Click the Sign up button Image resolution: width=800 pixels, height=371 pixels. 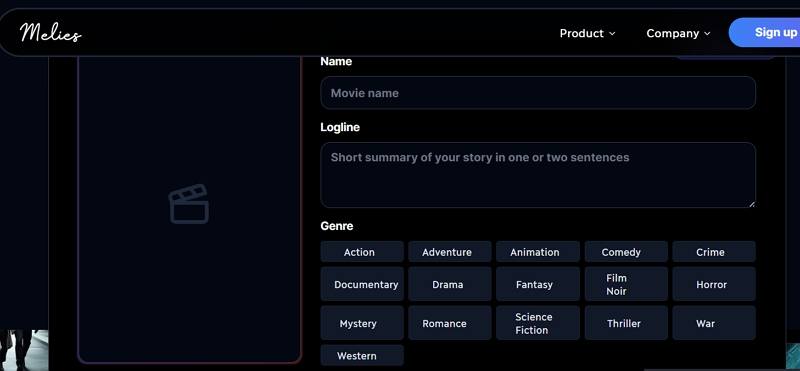[x=764, y=33]
